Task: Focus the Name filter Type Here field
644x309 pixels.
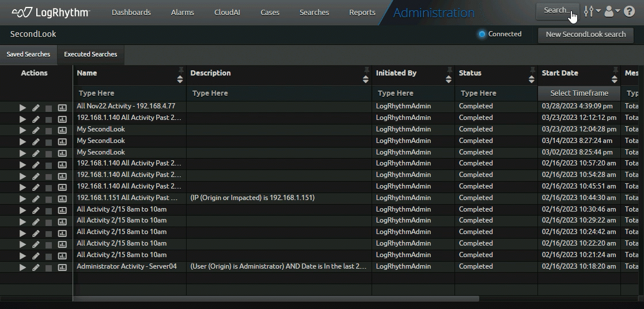Action: pos(130,93)
